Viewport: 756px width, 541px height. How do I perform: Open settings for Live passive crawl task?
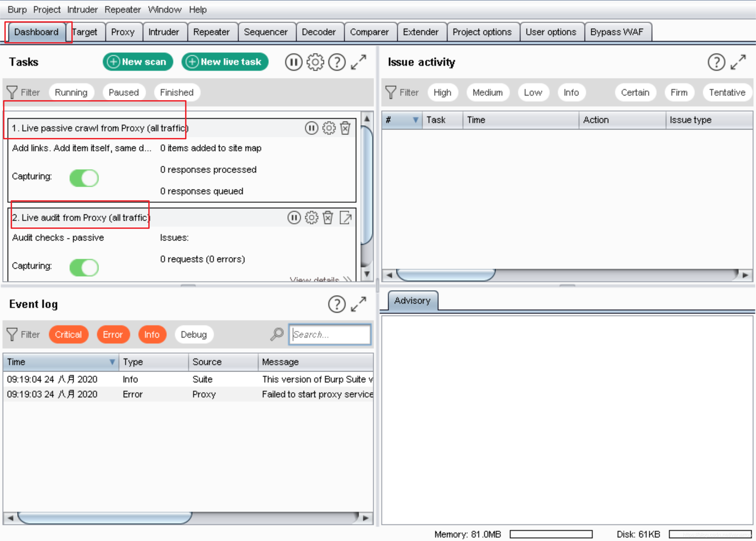(329, 128)
